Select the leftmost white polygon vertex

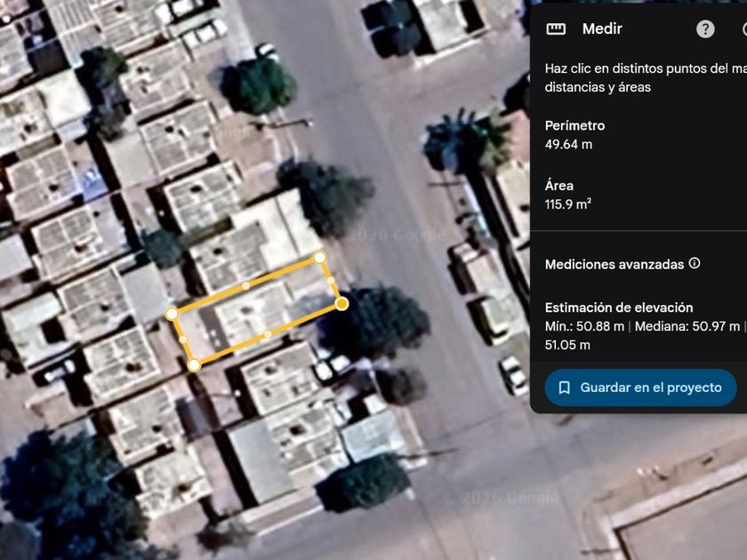[172, 314]
